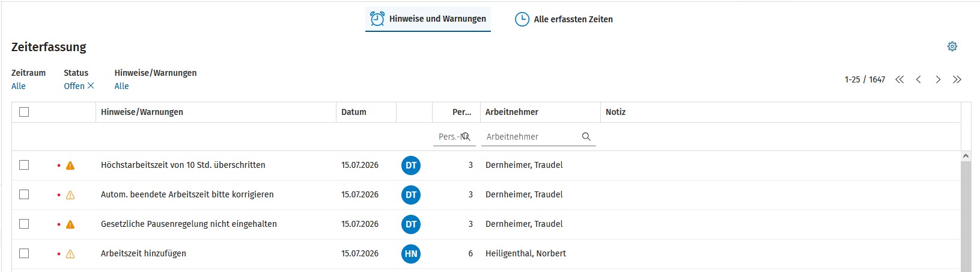This screenshot has height=272, width=980.
Task: Click date 15.07.2026 in Arbeitszeit hinzufügen row
Action: click(360, 253)
